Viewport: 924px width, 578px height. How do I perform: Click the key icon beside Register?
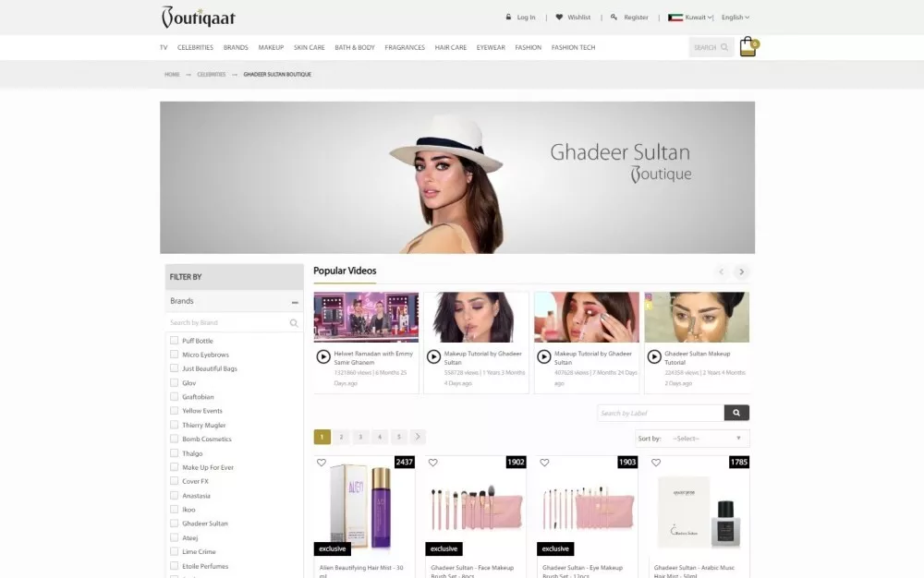[x=614, y=17]
